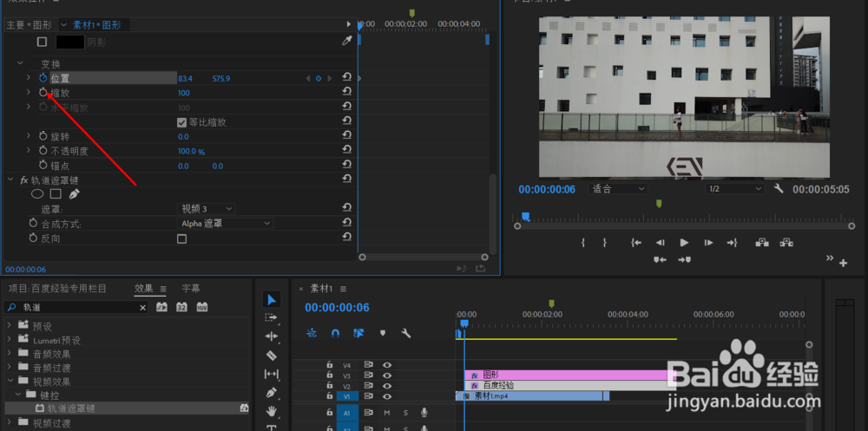Step back one frame
This screenshot has height=431, width=868.
(x=660, y=242)
